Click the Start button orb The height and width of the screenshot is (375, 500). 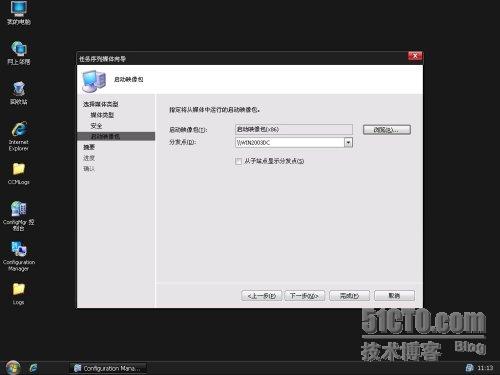click(x=13, y=368)
